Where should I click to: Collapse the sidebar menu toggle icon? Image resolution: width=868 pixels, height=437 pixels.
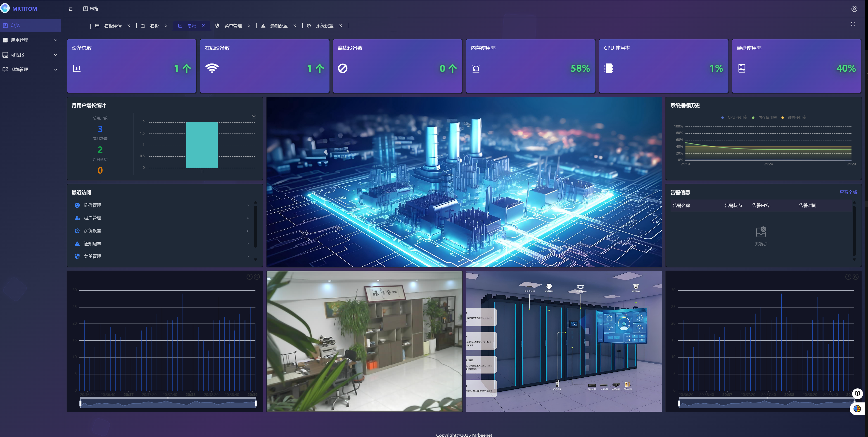click(x=70, y=9)
